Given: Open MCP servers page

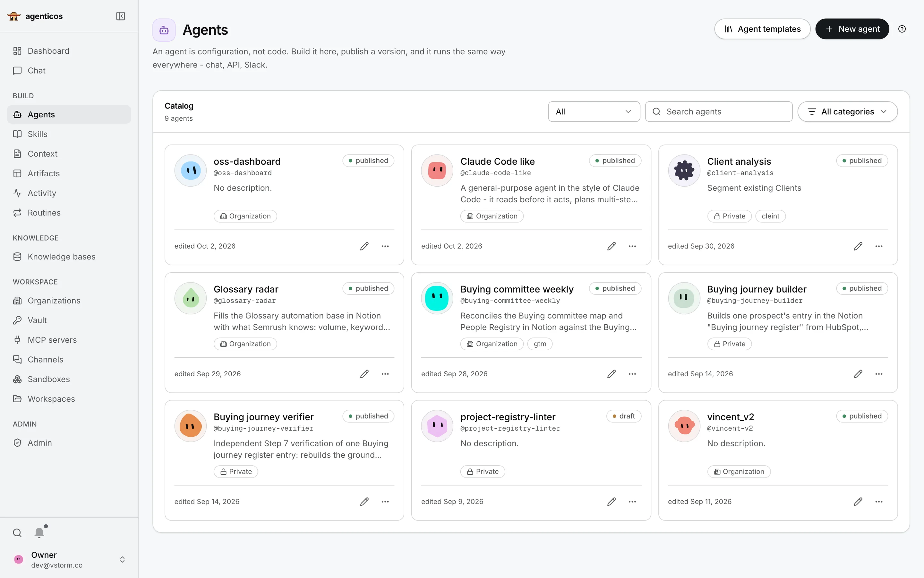Looking at the screenshot, I should (69, 340).
